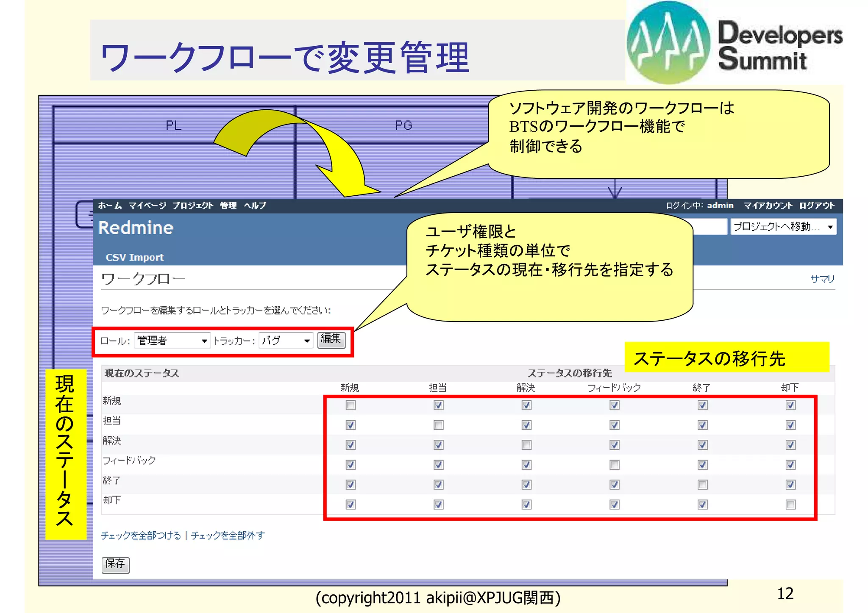Uncheck 担当 row's フィードバック checkbox

coord(615,425)
